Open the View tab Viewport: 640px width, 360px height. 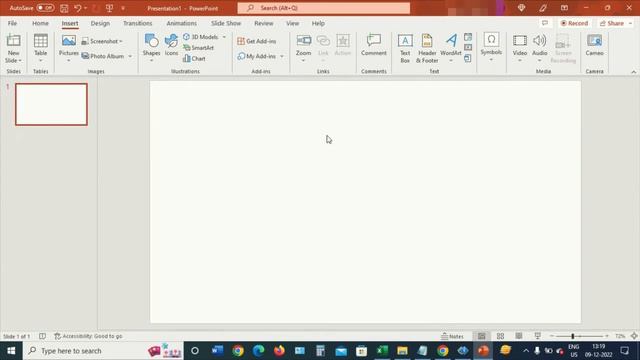(x=292, y=23)
